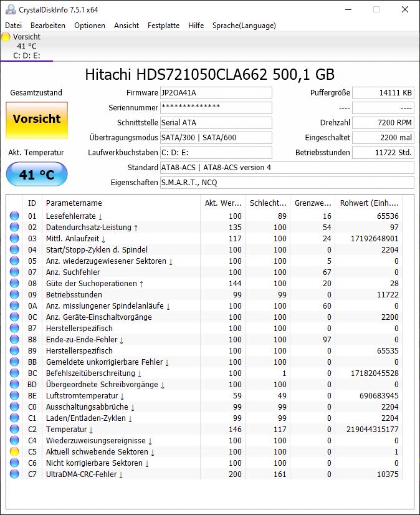Click the masked Seriennummer field

[x=216, y=108]
